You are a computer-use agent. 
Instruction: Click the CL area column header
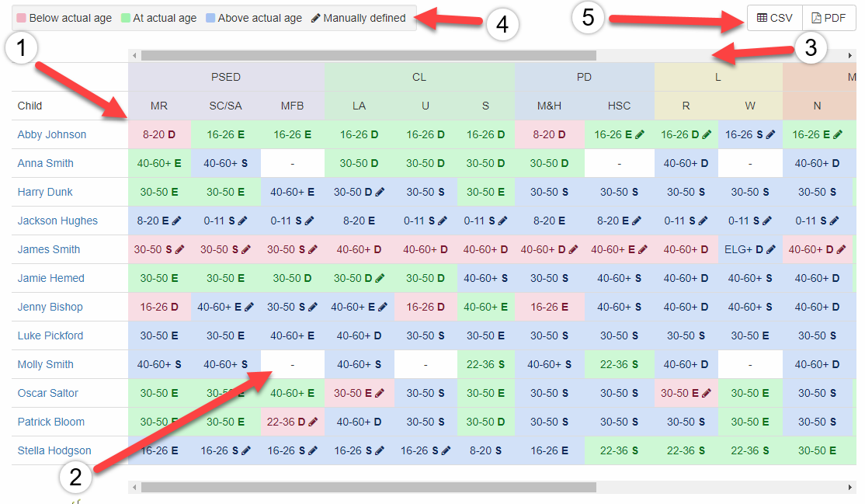[419, 77]
